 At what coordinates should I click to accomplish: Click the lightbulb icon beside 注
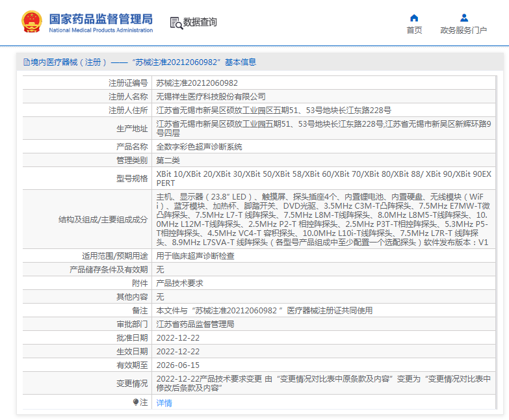click(x=136, y=402)
